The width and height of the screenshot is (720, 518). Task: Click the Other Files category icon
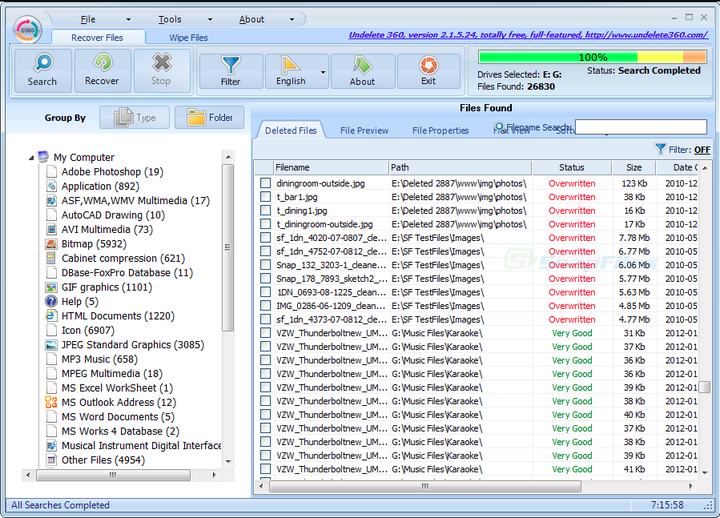[x=51, y=460]
